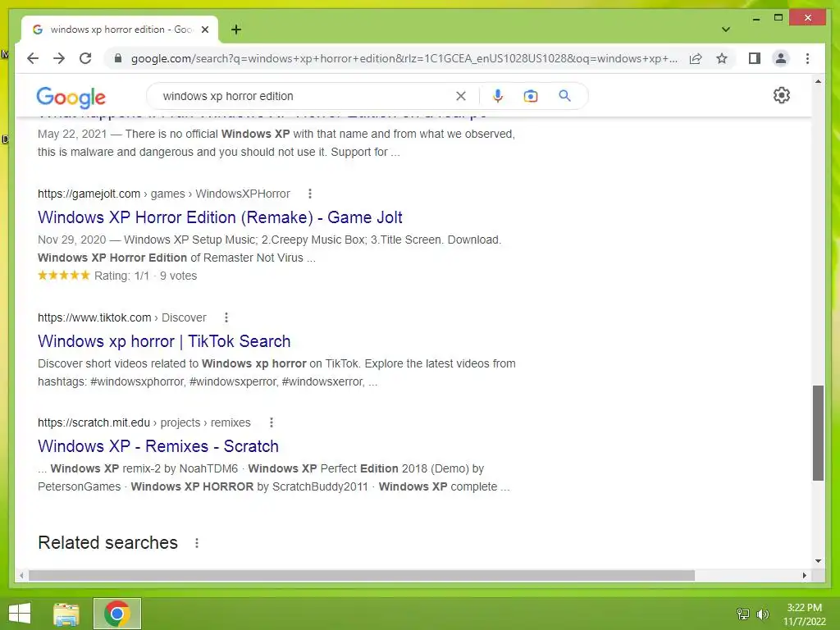The height and width of the screenshot is (630, 840).
Task: Open more options for Game Jolt result
Action: tap(309, 194)
